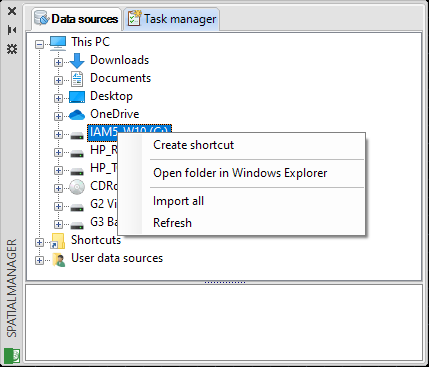Click the G2 drive icon

tap(77, 207)
